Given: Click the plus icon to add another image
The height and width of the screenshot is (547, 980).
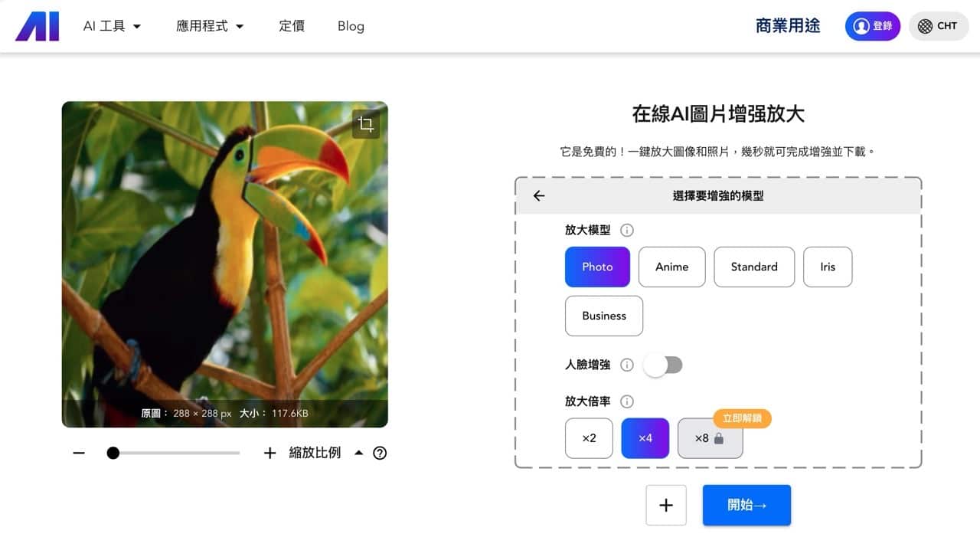Looking at the screenshot, I should pos(665,505).
